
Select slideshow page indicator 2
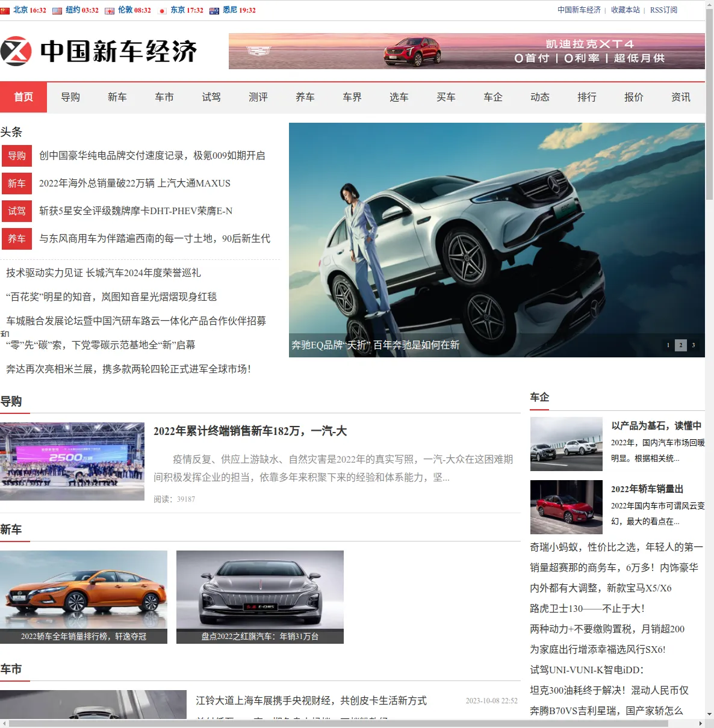pos(681,345)
